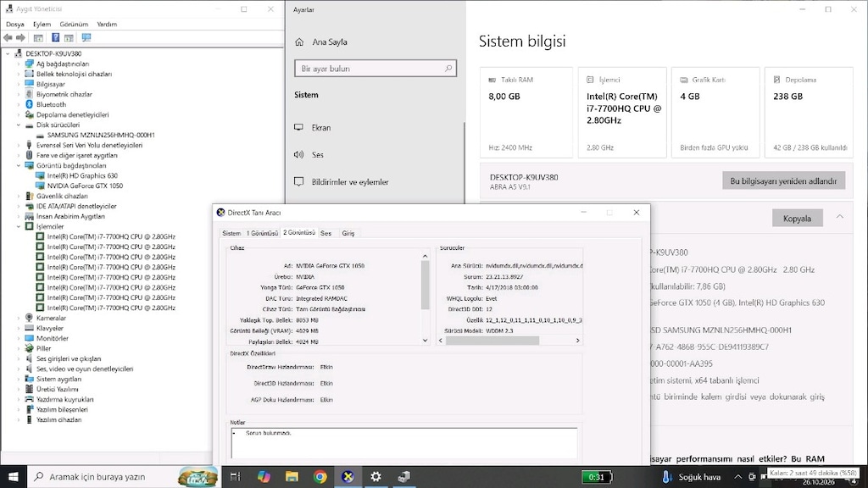The height and width of the screenshot is (488, 868).
Task: Collapse the İşlemciler node
Action: pyautogui.click(x=19, y=226)
